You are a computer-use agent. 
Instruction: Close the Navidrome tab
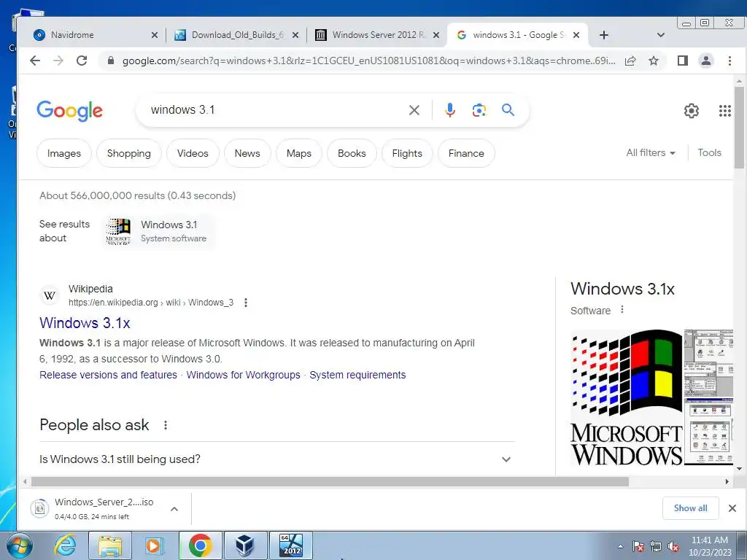[x=155, y=35]
